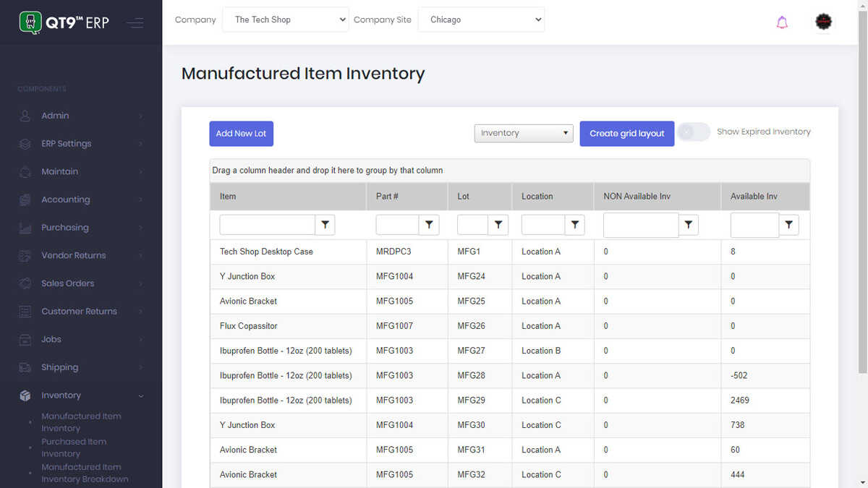Click inside the Item column filter input field

point(266,224)
